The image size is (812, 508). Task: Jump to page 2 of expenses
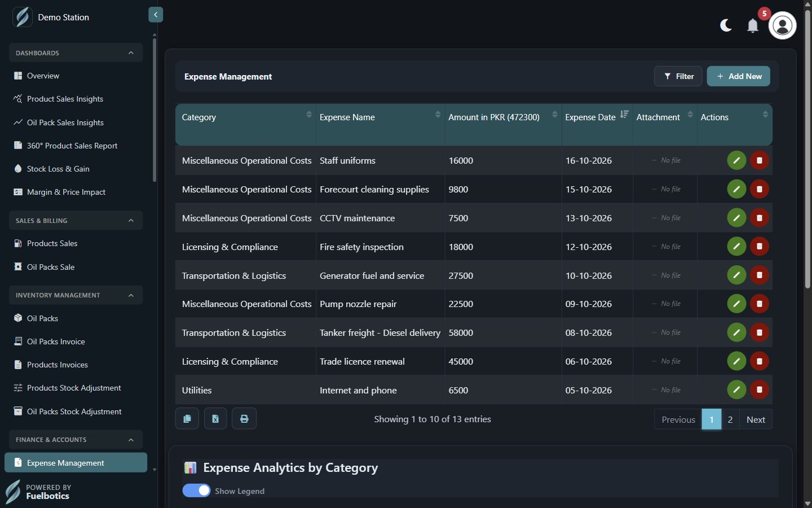click(730, 419)
